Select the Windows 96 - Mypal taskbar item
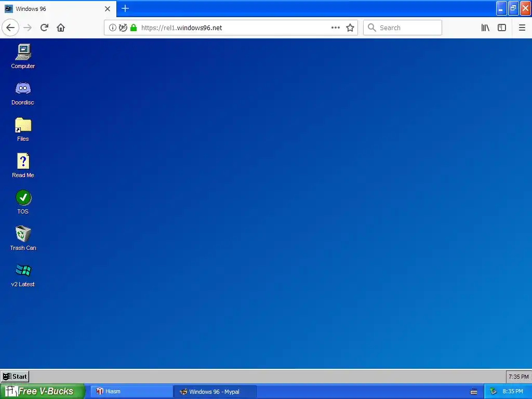The width and height of the screenshot is (532, 399). tap(215, 392)
